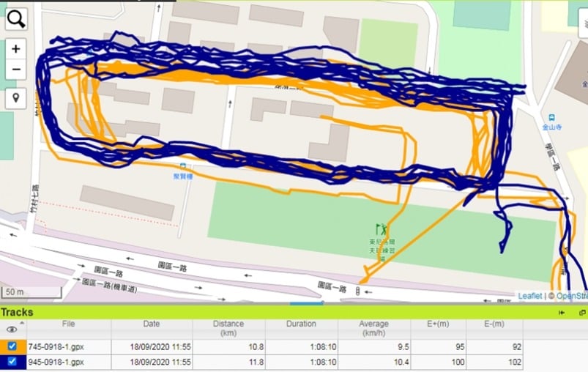Sort tracks by Distance (km) column

click(228, 328)
